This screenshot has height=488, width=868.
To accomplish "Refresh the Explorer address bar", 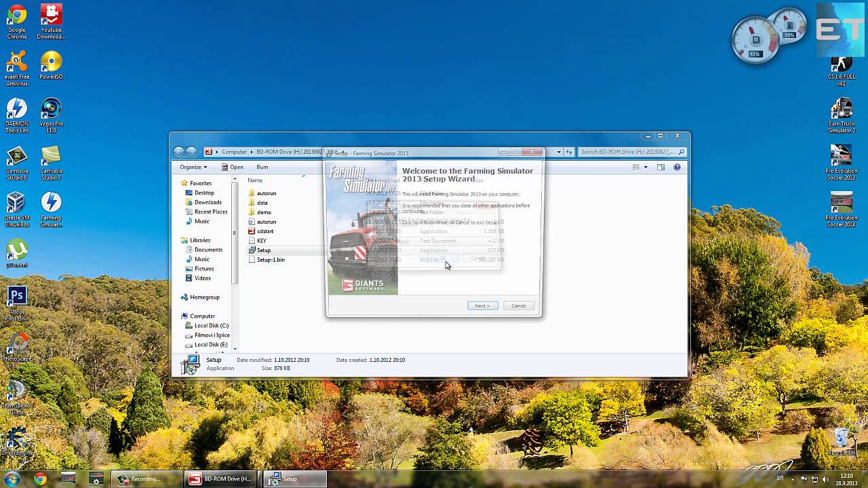I will (570, 152).
